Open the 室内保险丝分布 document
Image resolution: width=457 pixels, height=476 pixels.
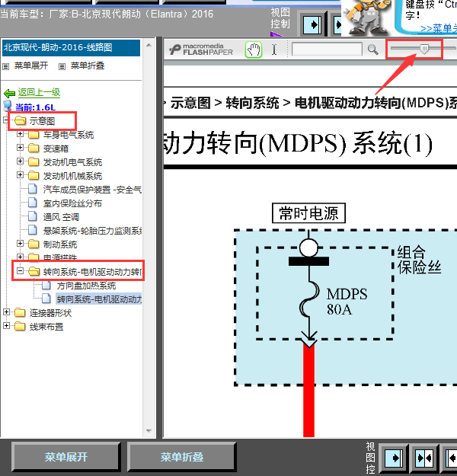pos(72,203)
